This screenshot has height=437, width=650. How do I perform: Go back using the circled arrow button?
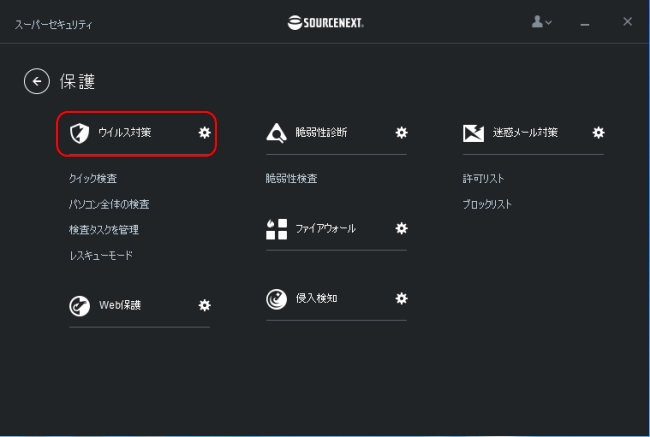(x=37, y=81)
